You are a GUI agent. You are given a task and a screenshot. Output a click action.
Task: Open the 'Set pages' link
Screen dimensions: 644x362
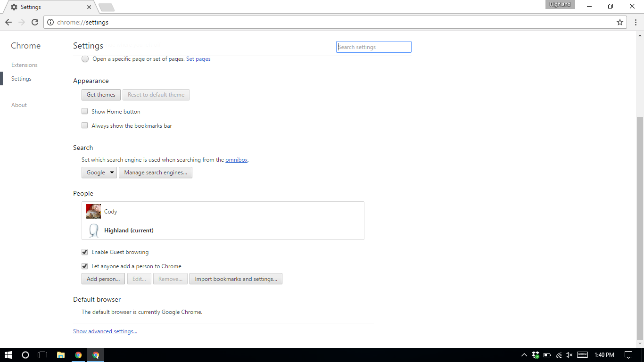[x=198, y=59]
